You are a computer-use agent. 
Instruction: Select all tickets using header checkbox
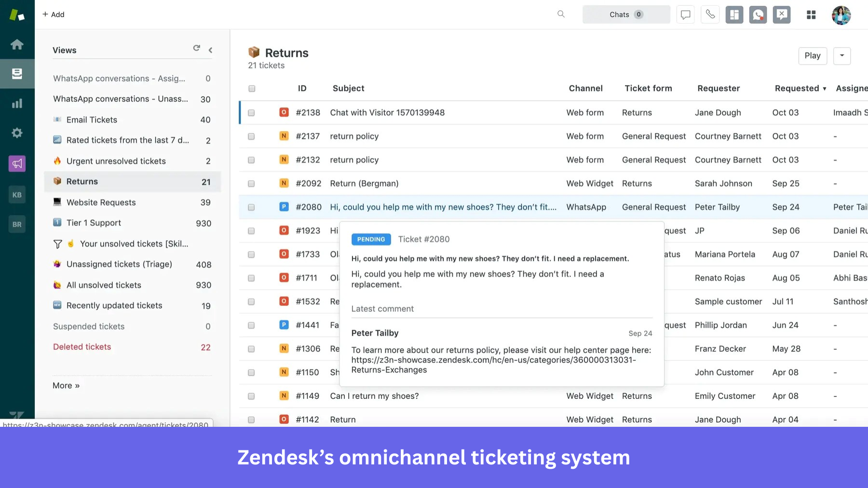(251, 89)
